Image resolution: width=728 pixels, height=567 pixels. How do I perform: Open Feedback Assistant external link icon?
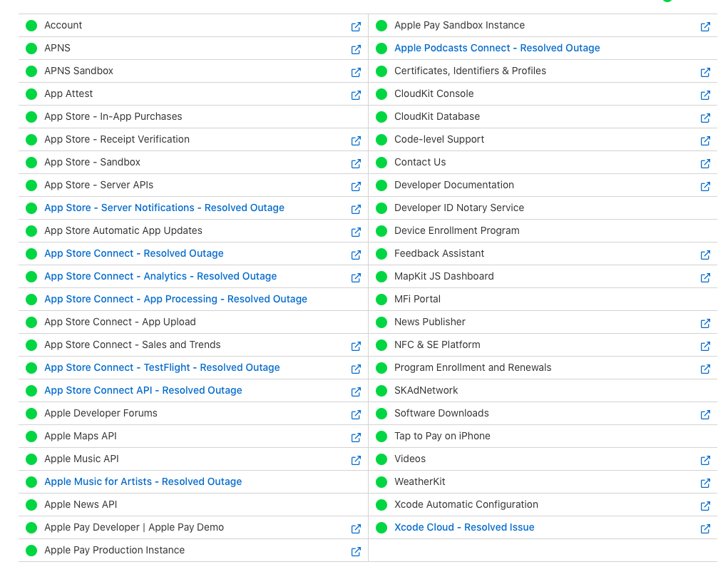click(705, 255)
